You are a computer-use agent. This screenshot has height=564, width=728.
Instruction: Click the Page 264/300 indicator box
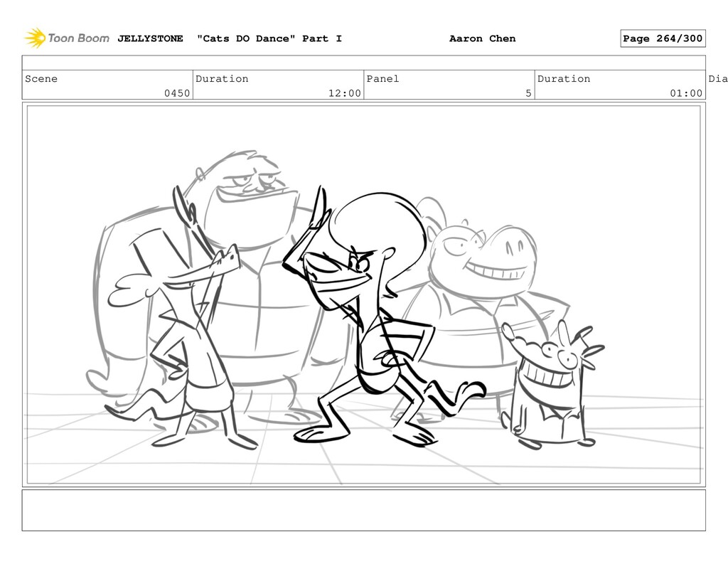pyautogui.click(x=663, y=38)
